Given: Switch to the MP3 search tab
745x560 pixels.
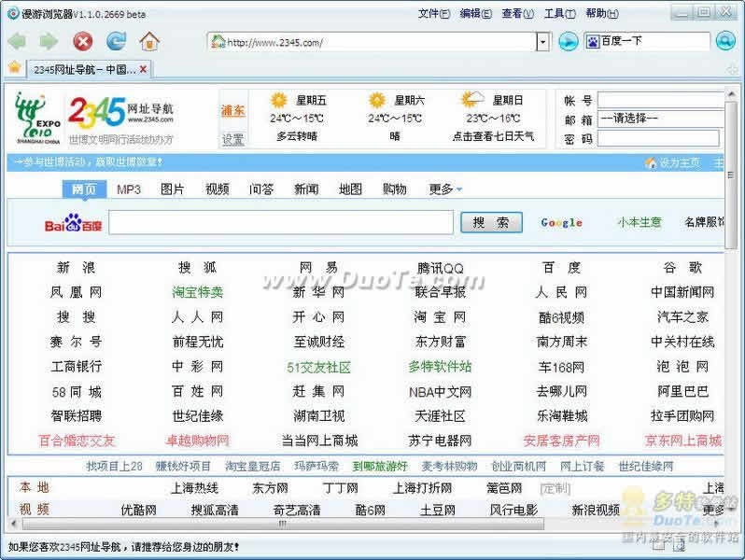Looking at the screenshot, I should (129, 189).
